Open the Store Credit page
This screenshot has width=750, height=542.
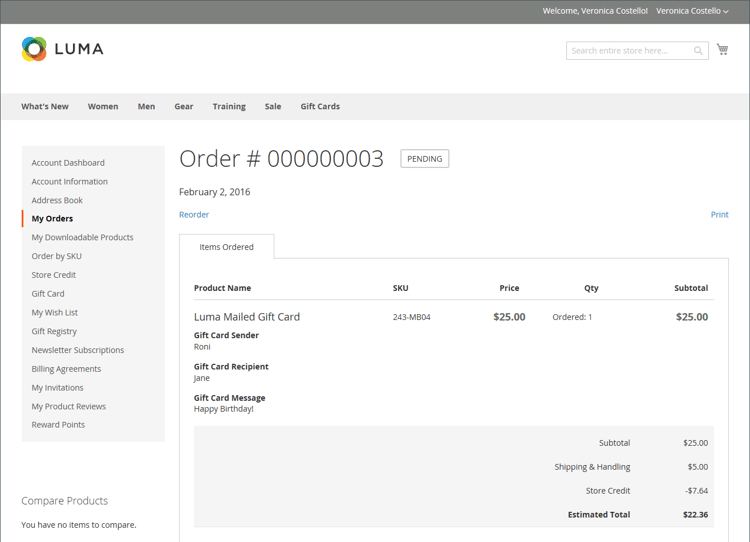[54, 275]
